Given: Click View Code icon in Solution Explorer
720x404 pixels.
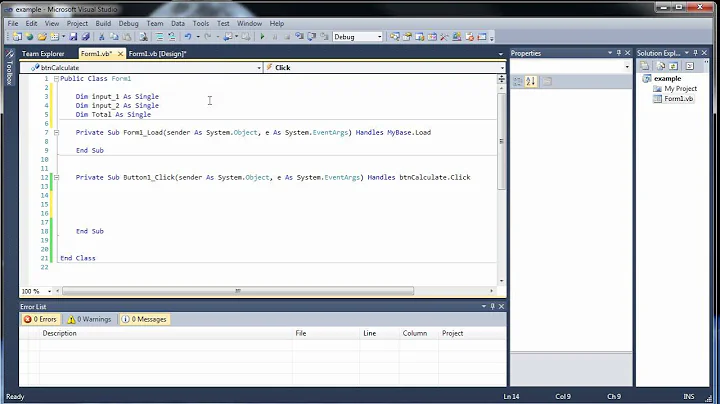Looking at the screenshot, I should 689,66.
